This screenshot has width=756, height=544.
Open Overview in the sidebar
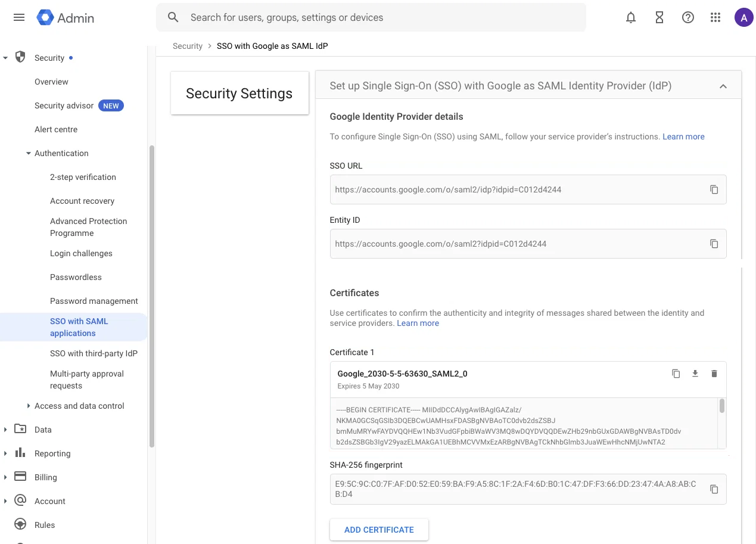51,82
